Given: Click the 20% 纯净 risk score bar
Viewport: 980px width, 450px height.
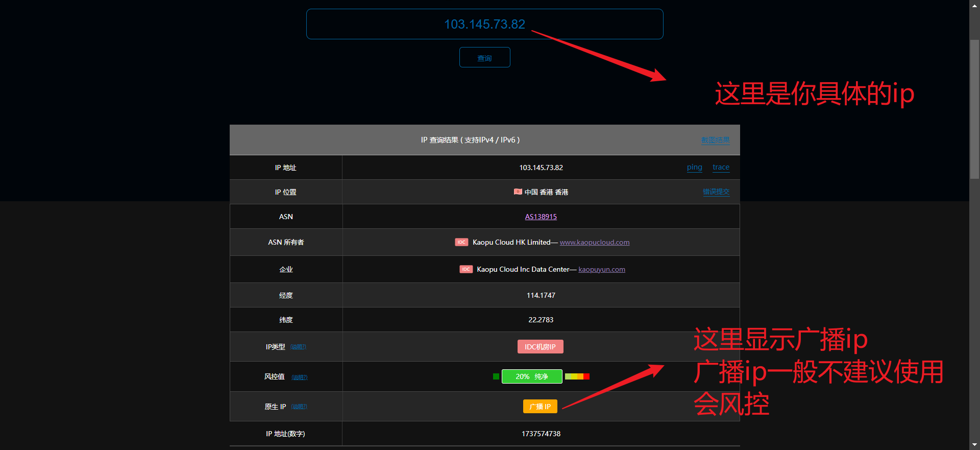Looking at the screenshot, I should [532, 376].
